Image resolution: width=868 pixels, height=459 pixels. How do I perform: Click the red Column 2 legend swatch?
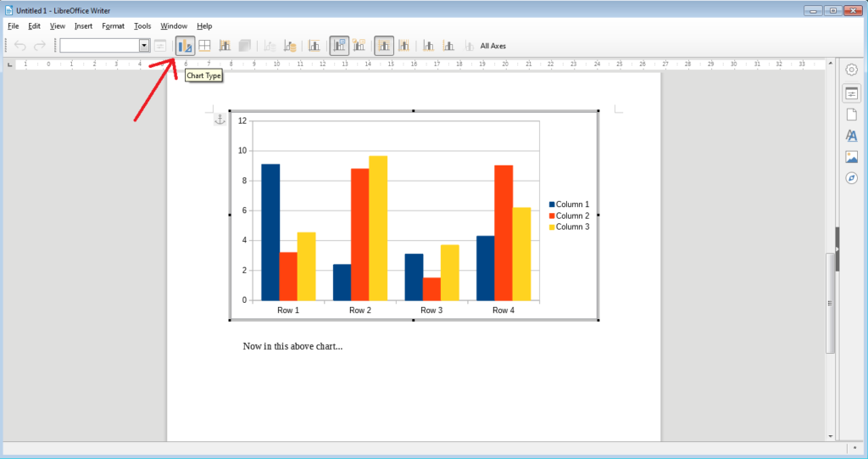(552, 216)
